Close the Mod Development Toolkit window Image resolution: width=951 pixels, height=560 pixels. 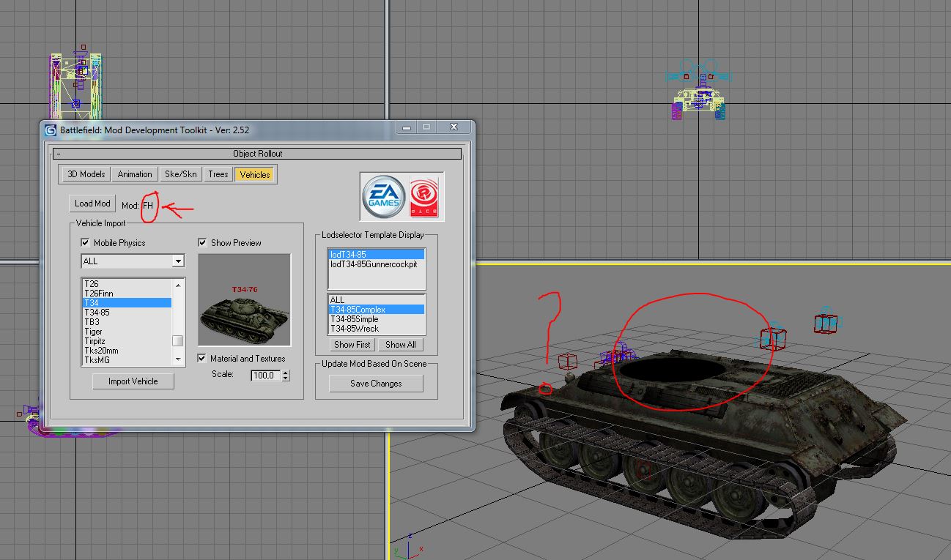(x=454, y=127)
